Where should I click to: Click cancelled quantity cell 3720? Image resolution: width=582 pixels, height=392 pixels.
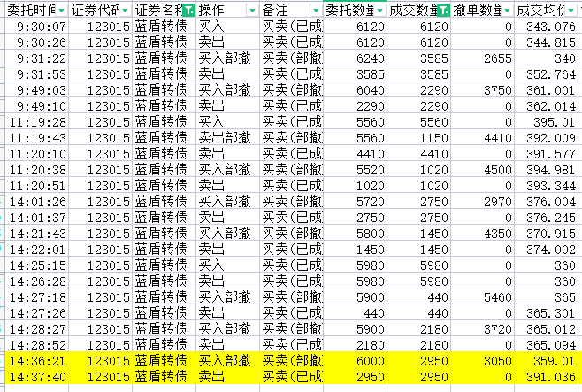tap(483, 329)
